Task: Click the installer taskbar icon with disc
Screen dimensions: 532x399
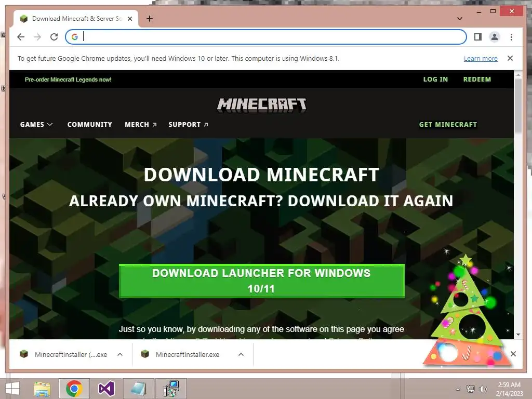Action: click(x=171, y=389)
